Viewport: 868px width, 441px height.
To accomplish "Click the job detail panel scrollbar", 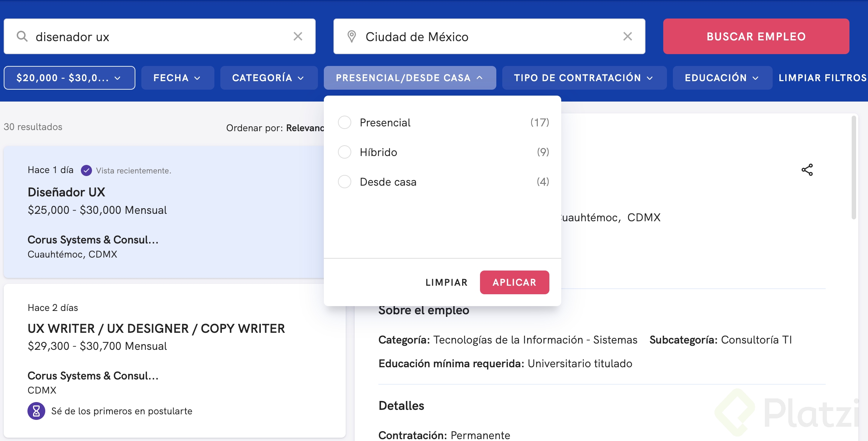I will [854, 168].
